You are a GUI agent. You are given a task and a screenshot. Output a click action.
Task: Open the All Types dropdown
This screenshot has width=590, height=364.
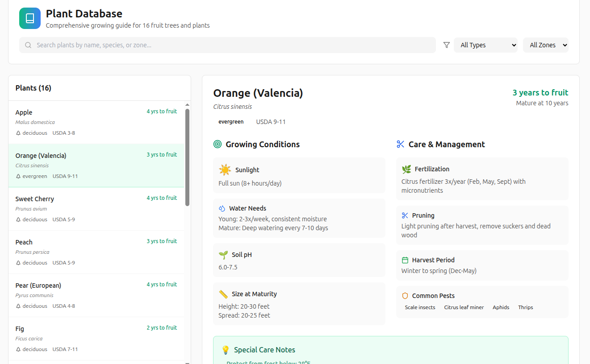485,45
